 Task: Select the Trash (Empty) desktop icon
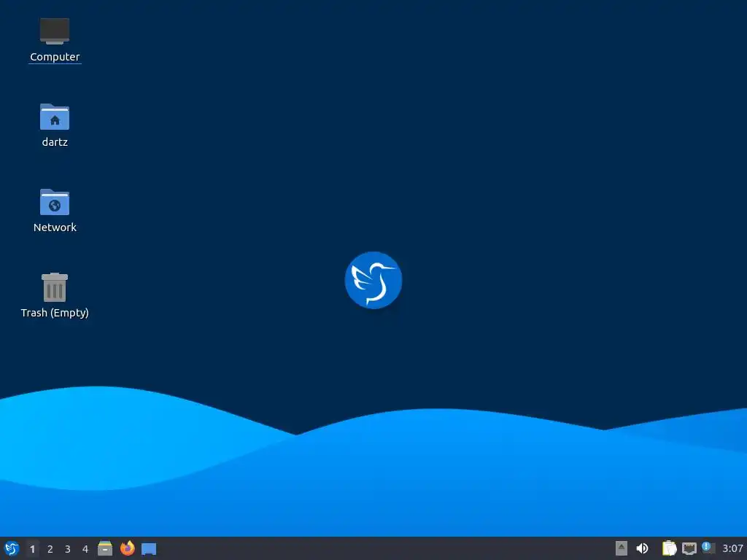coord(55,287)
